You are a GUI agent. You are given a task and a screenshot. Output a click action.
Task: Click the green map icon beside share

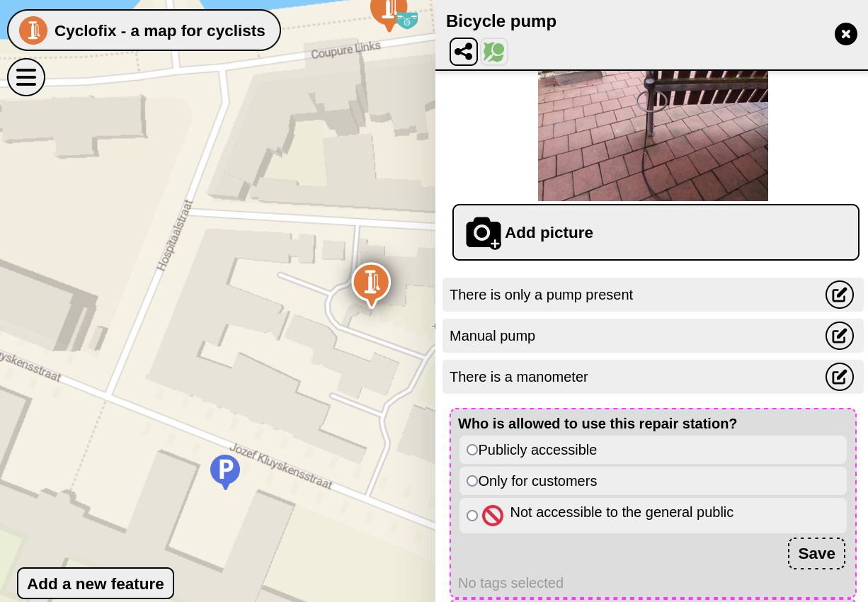pyautogui.click(x=493, y=52)
